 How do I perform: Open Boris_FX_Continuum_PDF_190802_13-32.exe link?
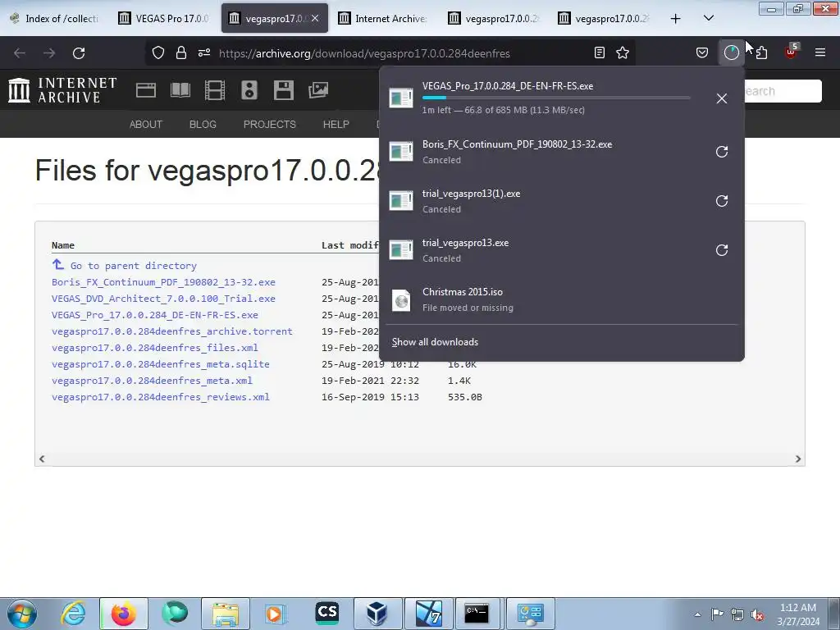tap(163, 282)
